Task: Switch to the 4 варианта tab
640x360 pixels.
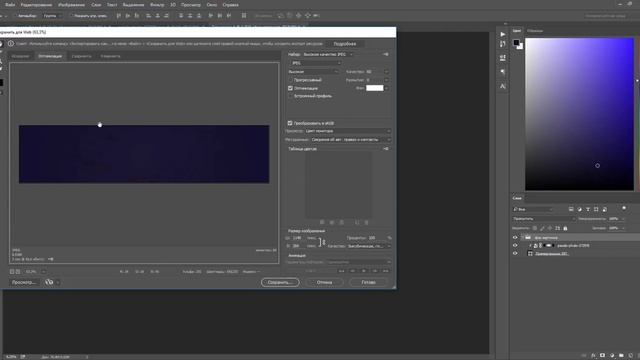Action: [x=110, y=56]
